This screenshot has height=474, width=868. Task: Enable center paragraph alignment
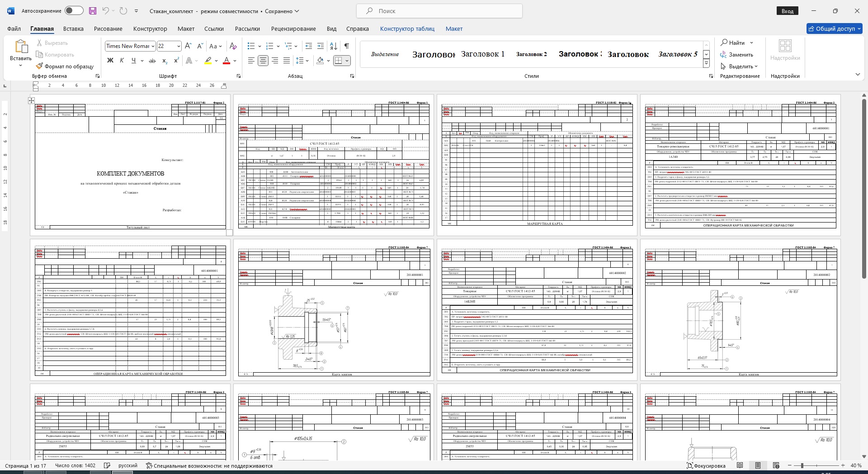tap(263, 61)
